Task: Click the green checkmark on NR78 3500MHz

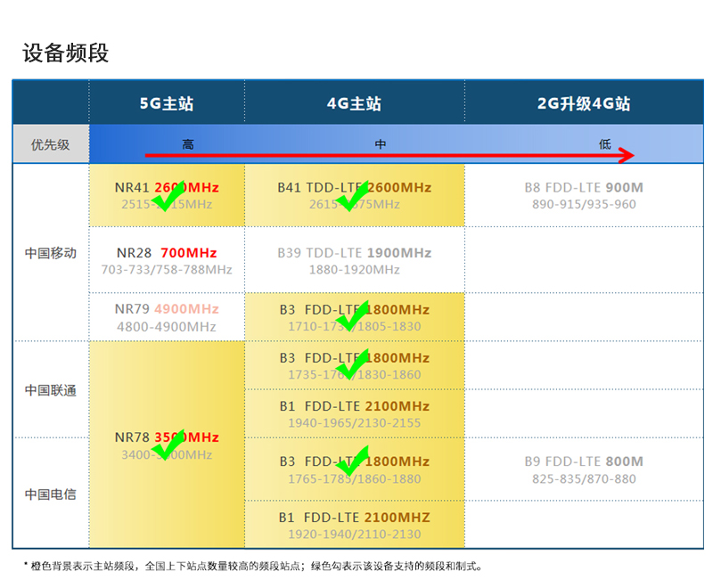Action: (168, 445)
